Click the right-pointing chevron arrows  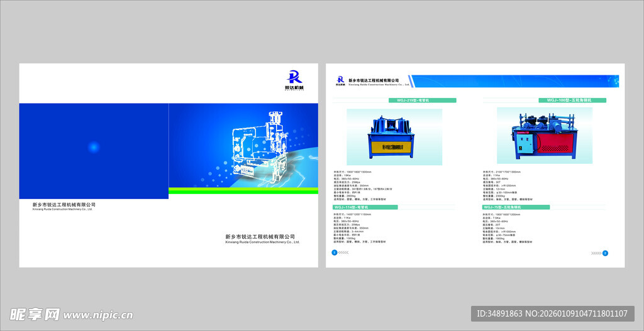(596, 253)
